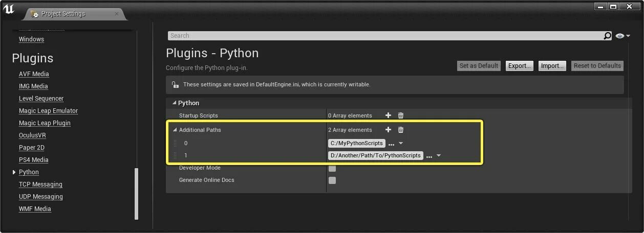Add element to Additional Paths array
The image size is (644, 233).
point(388,130)
